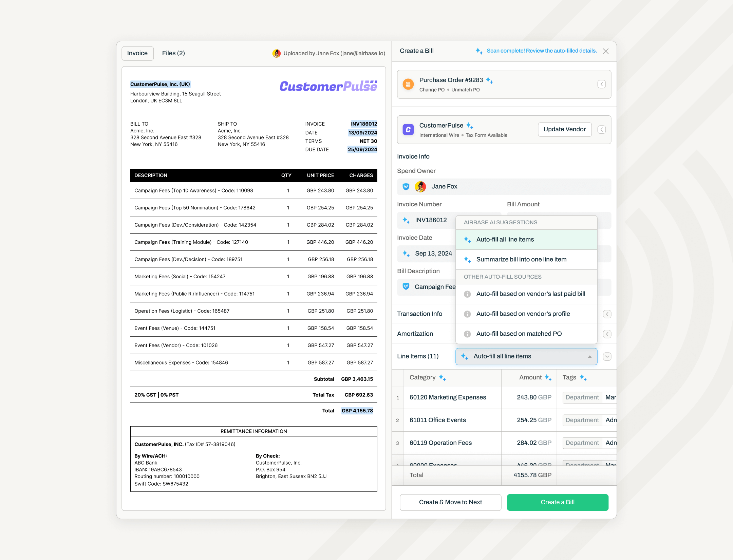Click sparkle icon on Amount column header
733x560 pixels.
pyautogui.click(x=548, y=378)
